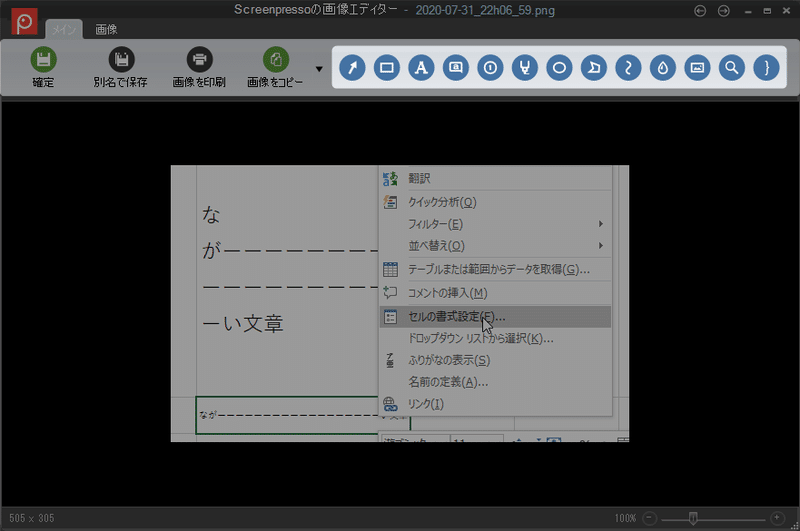
Task: Click the 画像を印刷 printer icon
Action: (x=199, y=60)
